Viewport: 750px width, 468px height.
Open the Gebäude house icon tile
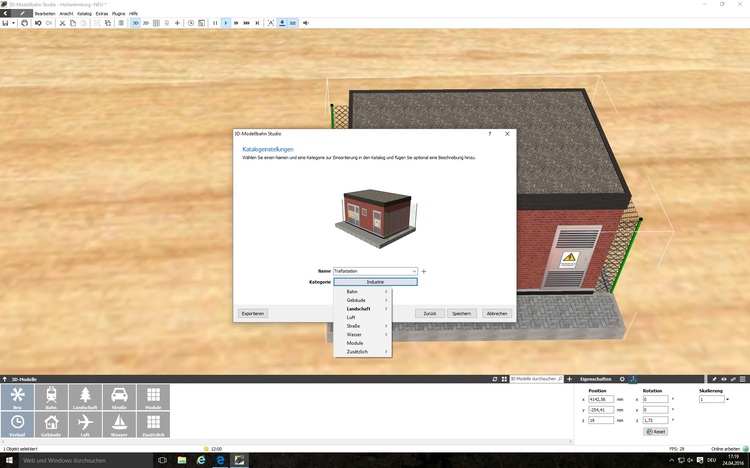pos(51,426)
